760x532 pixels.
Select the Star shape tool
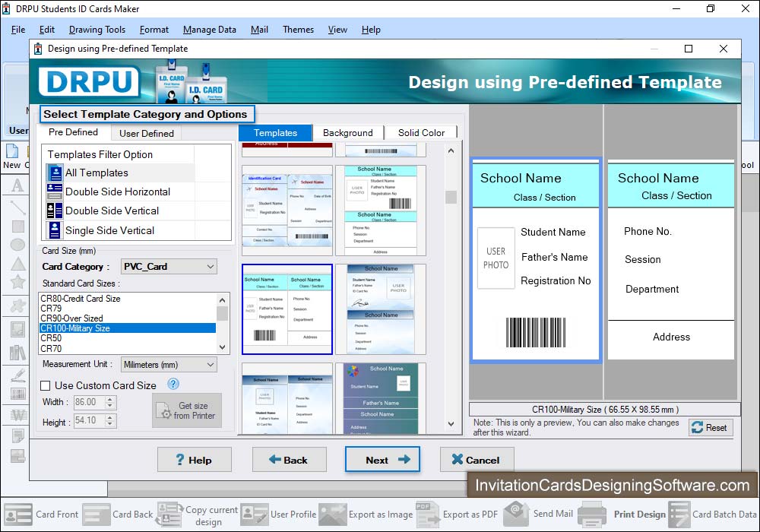coord(17,281)
